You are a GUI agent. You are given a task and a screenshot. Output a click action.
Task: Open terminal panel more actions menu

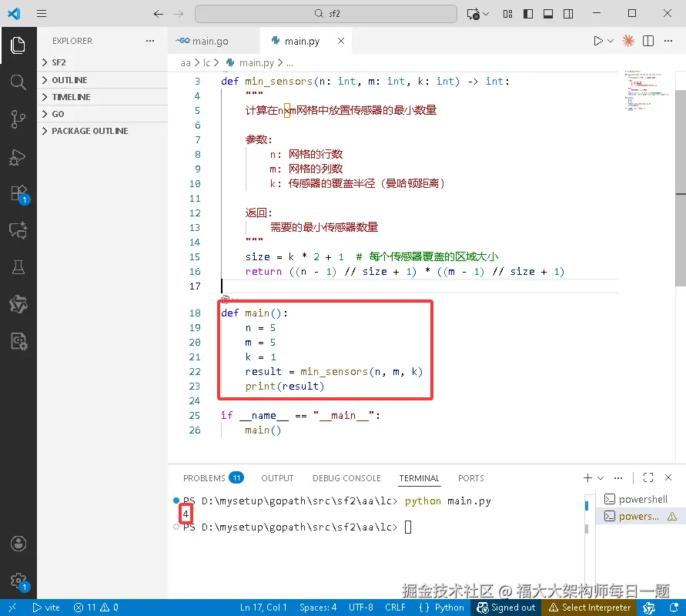tap(617, 477)
